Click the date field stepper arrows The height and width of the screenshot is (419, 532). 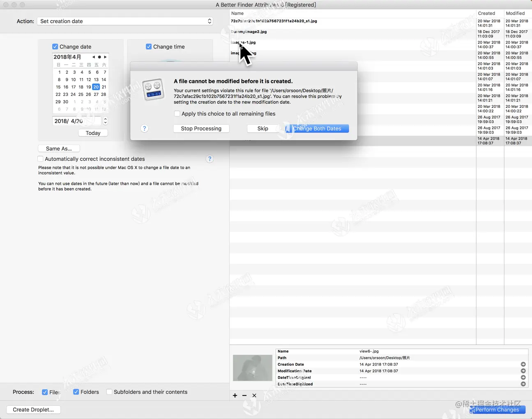point(106,121)
